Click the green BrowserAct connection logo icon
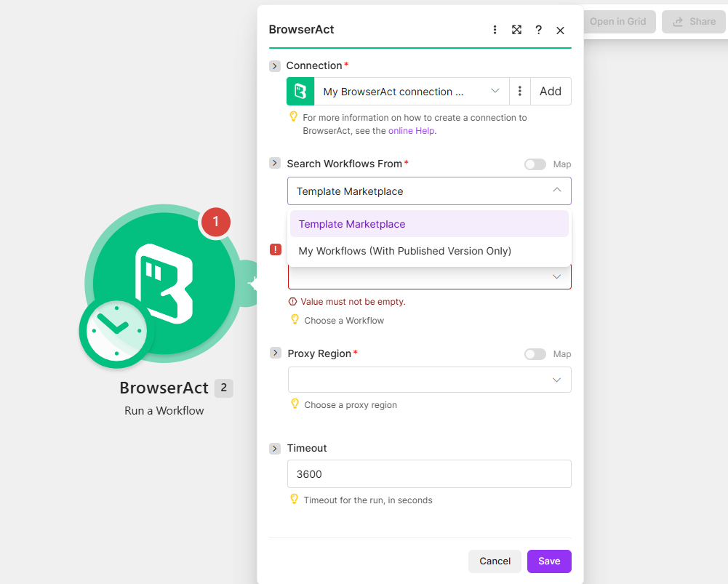728x584 pixels. point(300,92)
